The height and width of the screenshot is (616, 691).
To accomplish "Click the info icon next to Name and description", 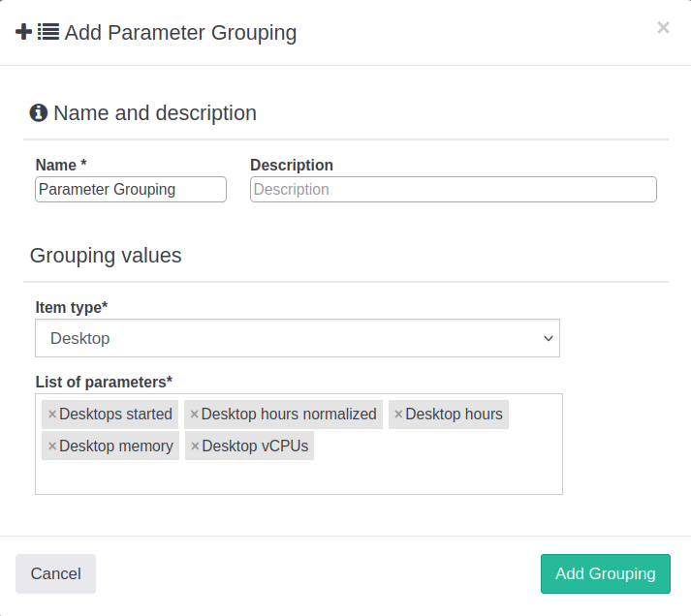I will pos(39,113).
